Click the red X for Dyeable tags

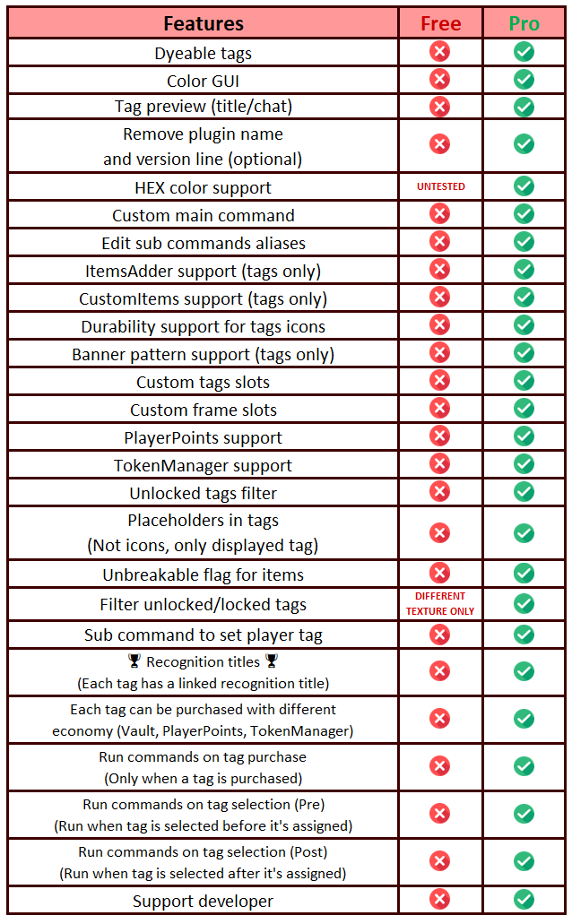[x=439, y=52]
